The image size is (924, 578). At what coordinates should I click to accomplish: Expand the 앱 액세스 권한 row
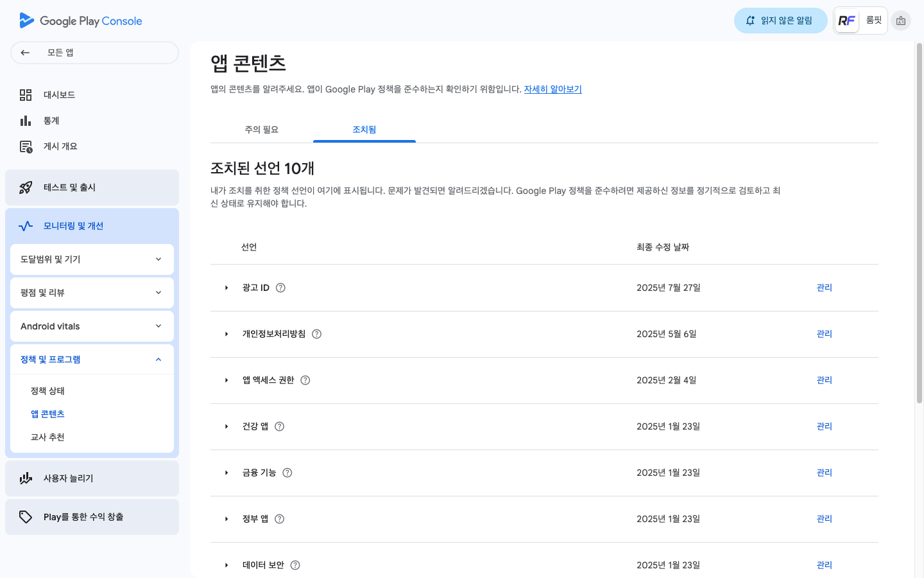click(x=227, y=380)
